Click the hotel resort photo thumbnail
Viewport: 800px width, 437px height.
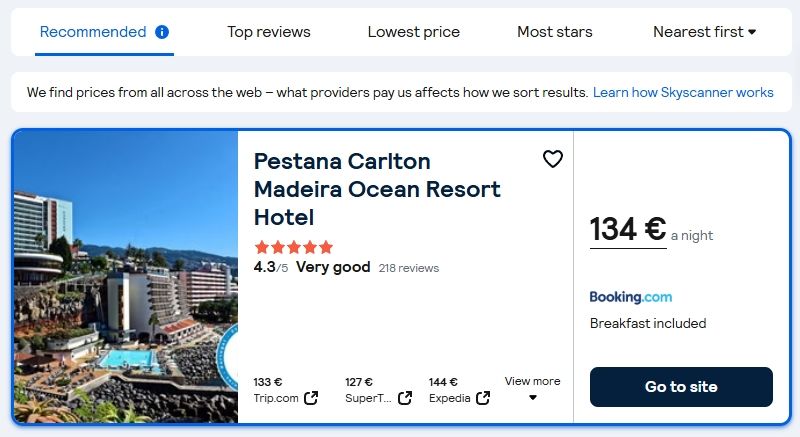(x=126, y=277)
